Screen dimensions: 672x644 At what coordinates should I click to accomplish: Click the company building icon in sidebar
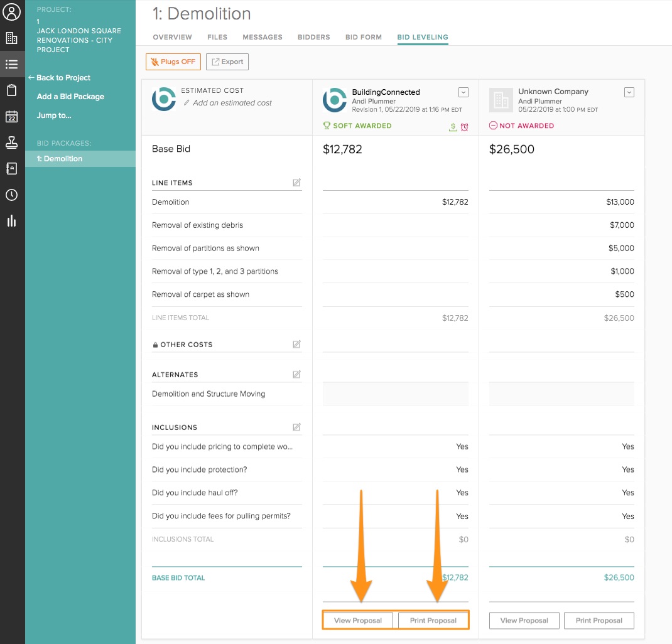coord(11,38)
